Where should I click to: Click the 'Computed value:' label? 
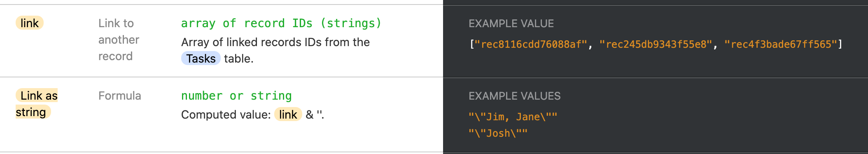[226, 114]
